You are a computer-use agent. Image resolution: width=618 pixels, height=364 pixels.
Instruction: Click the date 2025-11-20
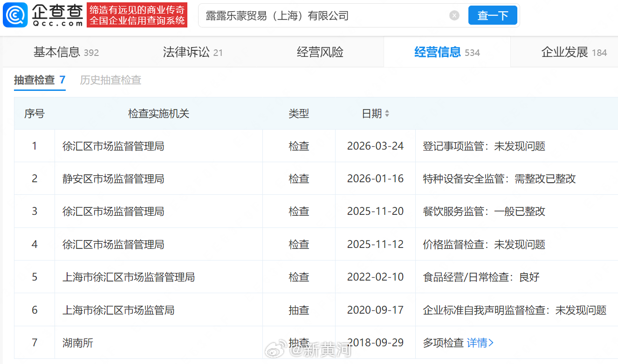point(375,212)
